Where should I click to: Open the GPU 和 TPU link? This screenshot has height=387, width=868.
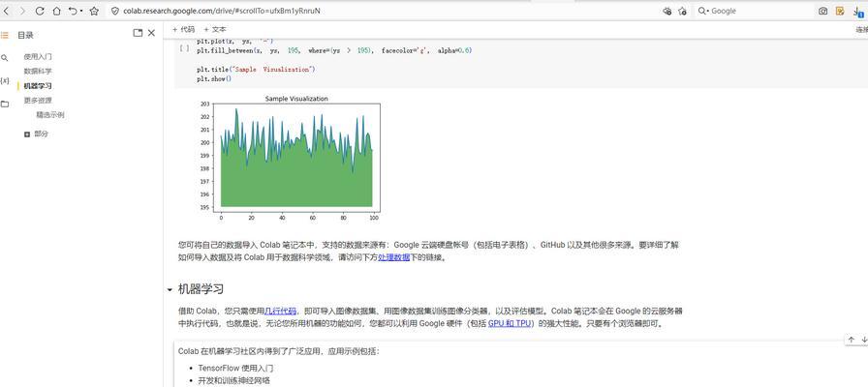pos(510,324)
